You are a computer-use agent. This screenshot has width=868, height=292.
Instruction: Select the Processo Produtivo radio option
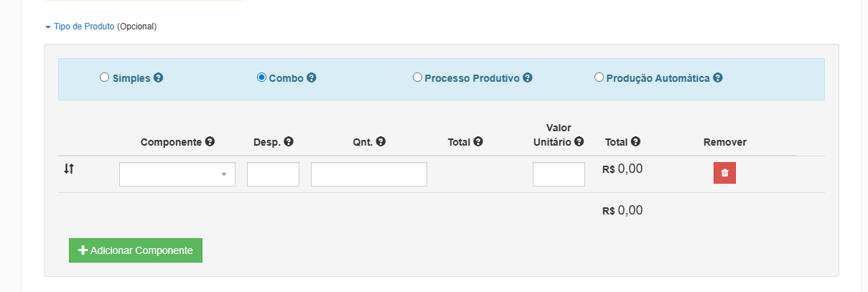point(417,77)
